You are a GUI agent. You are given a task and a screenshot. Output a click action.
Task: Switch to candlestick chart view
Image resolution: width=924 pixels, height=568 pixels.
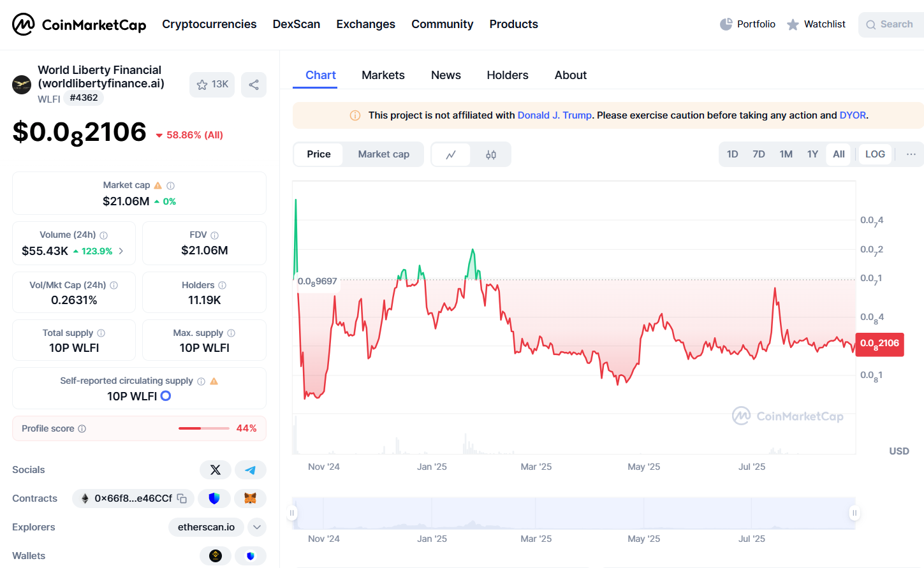coord(491,154)
